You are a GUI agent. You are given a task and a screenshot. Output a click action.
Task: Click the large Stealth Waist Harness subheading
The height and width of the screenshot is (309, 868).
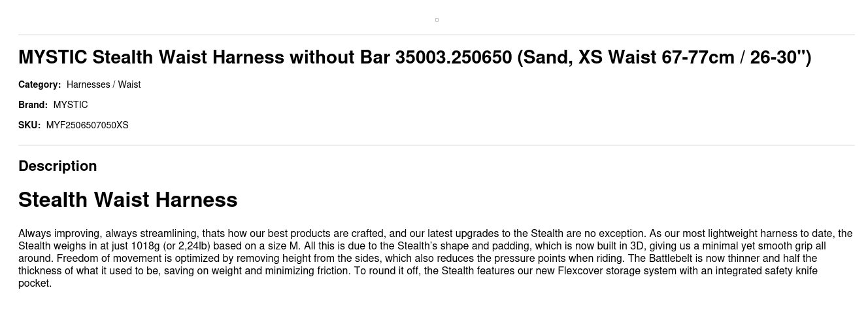coord(127,200)
